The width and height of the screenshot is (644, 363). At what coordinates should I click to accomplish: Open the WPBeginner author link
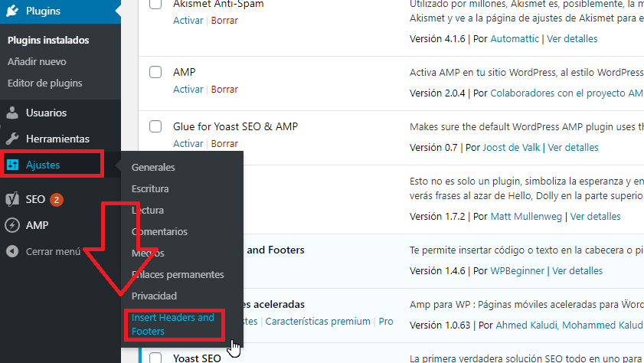click(517, 271)
